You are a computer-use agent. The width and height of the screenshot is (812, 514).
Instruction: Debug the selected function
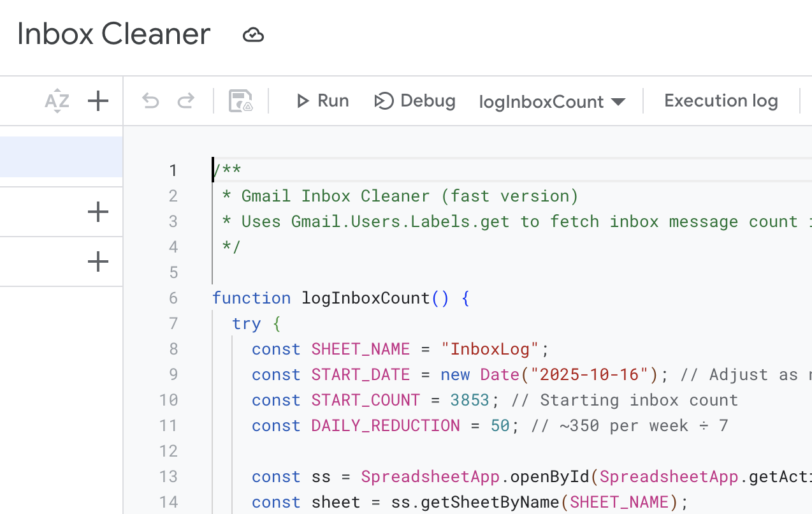[415, 101]
